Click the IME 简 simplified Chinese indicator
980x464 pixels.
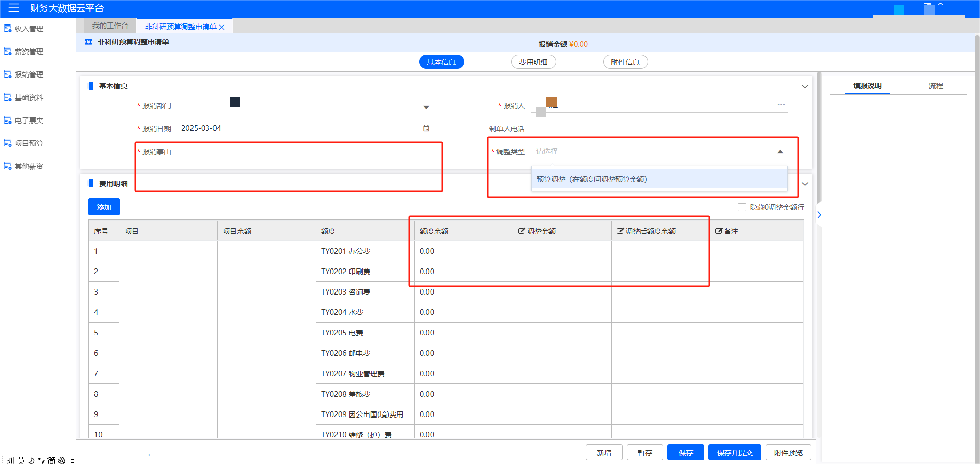(51, 460)
